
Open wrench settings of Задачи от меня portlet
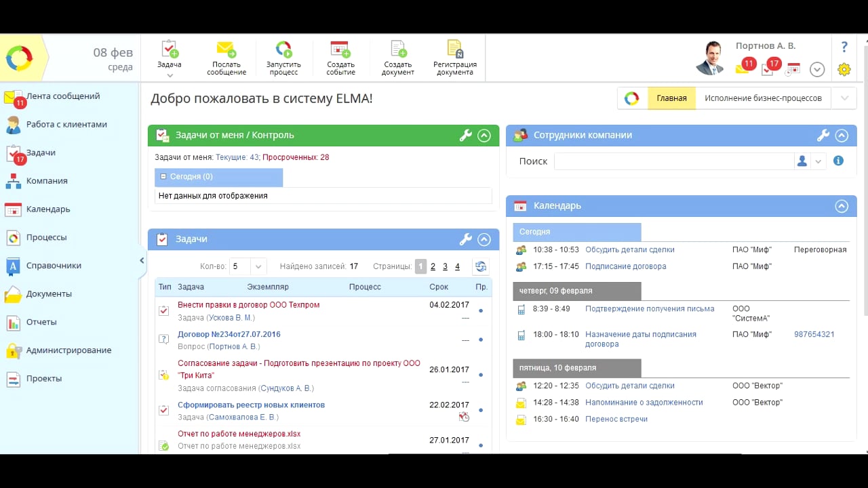465,136
